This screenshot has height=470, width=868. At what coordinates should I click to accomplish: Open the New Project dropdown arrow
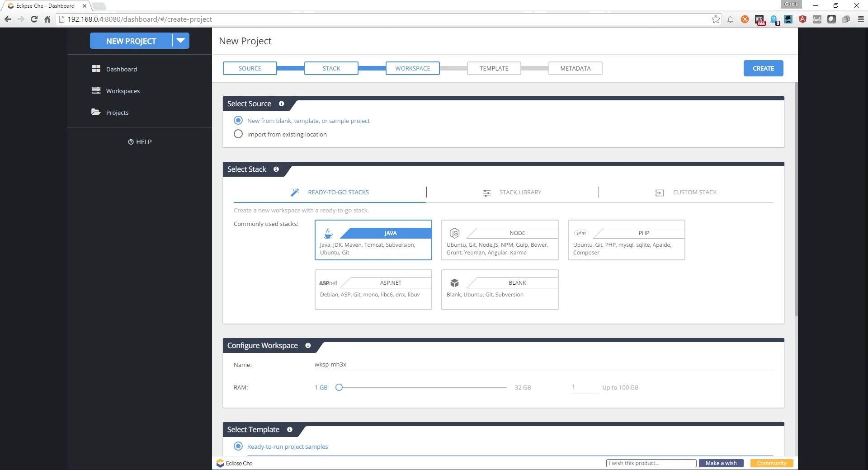[x=181, y=41]
